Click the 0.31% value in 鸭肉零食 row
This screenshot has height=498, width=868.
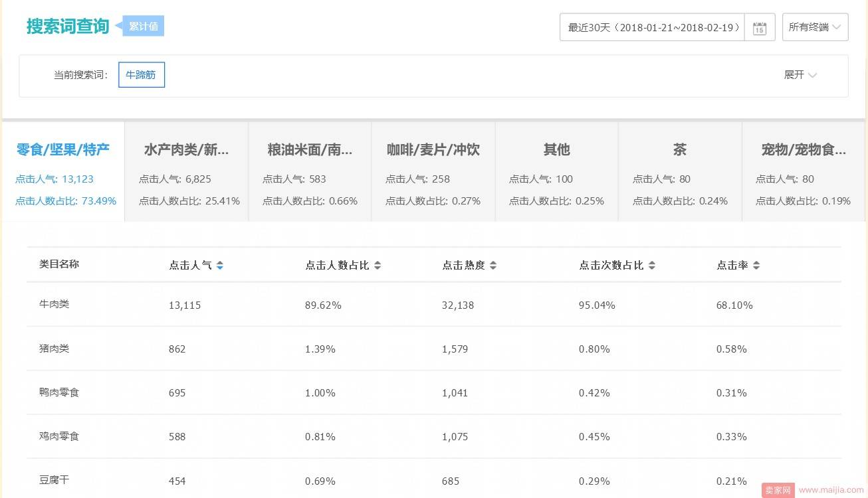point(732,393)
